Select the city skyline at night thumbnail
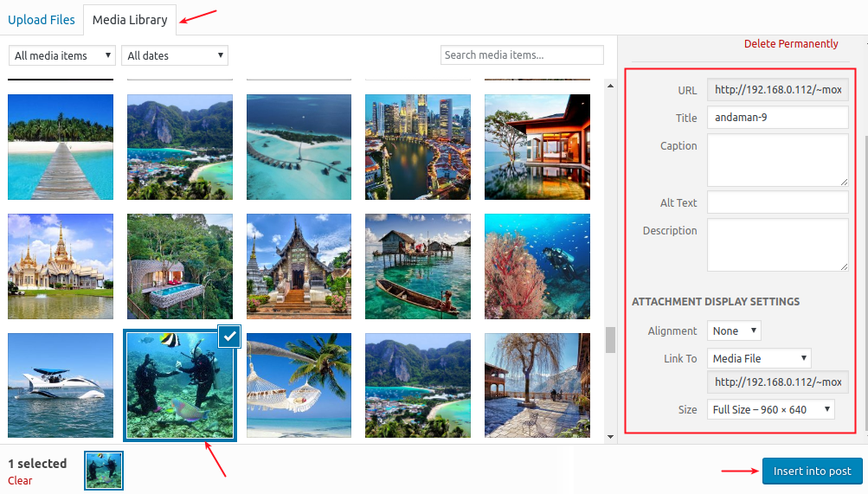This screenshot has height=494, width=868. [418, 146]
